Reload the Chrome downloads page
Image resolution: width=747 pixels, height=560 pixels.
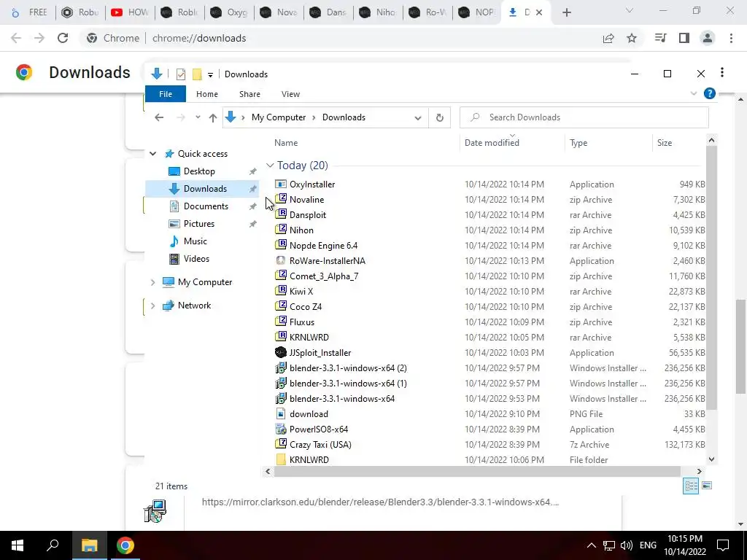(x=63, y=38)
